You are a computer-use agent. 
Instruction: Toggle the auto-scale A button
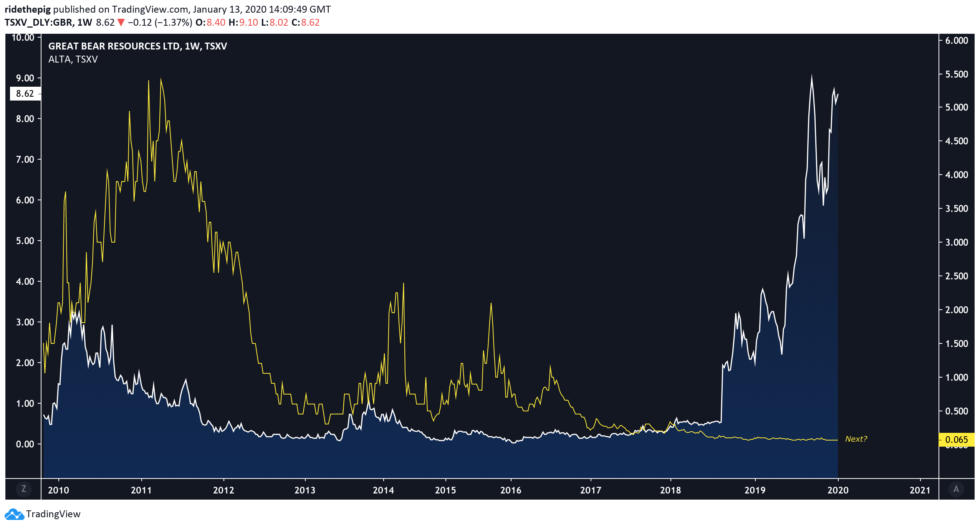956,489
